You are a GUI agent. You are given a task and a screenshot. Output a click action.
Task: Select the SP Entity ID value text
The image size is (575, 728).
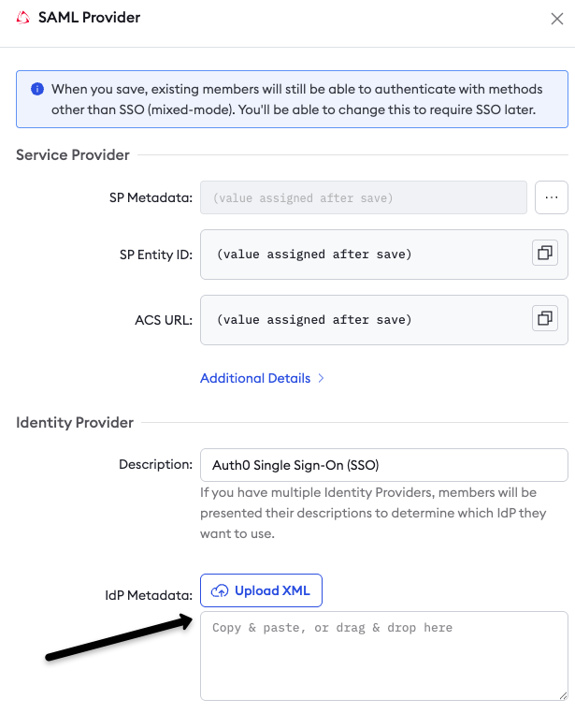(x=314, y=255)
